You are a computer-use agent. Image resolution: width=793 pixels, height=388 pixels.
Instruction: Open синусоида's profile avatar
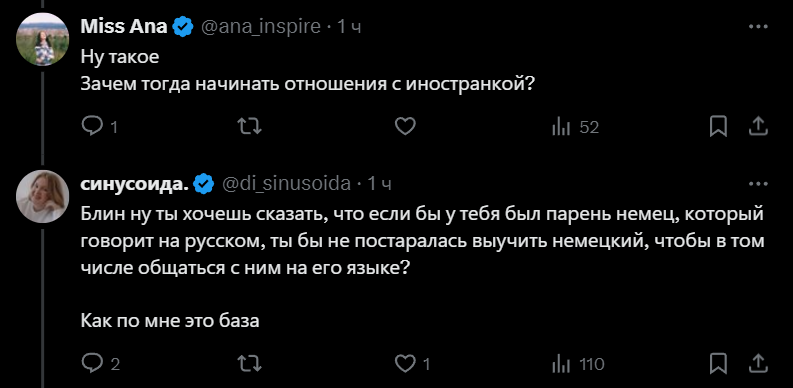42,197
